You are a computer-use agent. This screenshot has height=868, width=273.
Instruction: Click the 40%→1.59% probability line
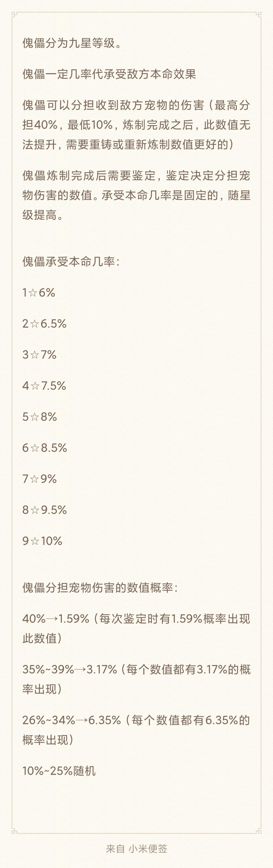tap(136, 628)
